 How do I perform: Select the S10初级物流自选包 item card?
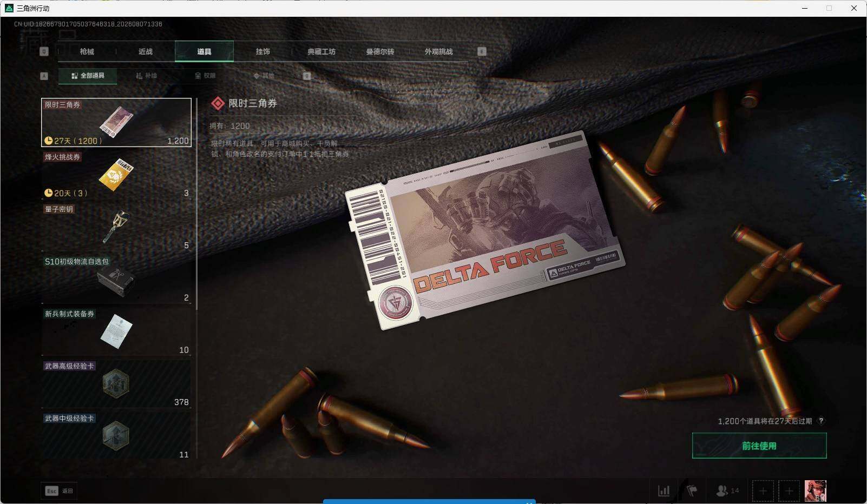click(116, 279)
